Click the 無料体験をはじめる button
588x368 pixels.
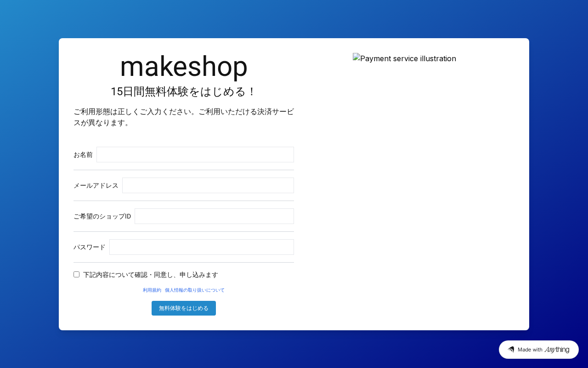(184, 308)
